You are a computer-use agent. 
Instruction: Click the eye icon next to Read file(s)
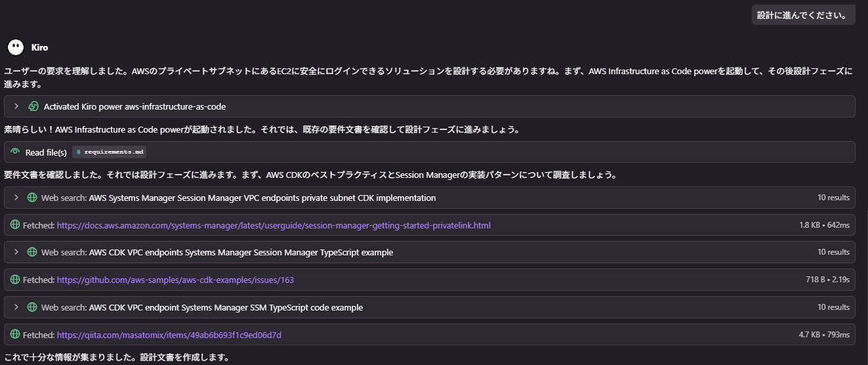pos(15,152)
